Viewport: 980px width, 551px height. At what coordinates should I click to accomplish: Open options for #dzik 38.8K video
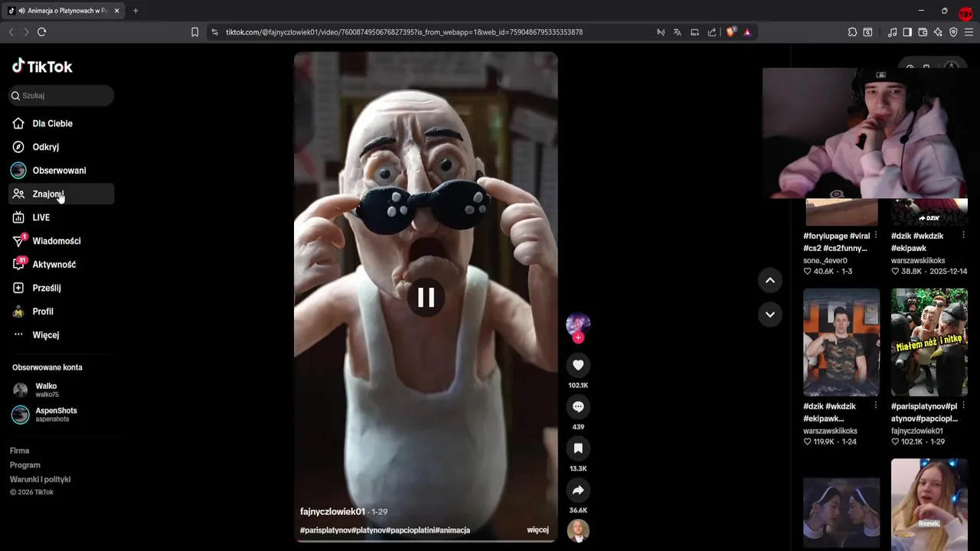pyautogui.click(x=963, y=236)
